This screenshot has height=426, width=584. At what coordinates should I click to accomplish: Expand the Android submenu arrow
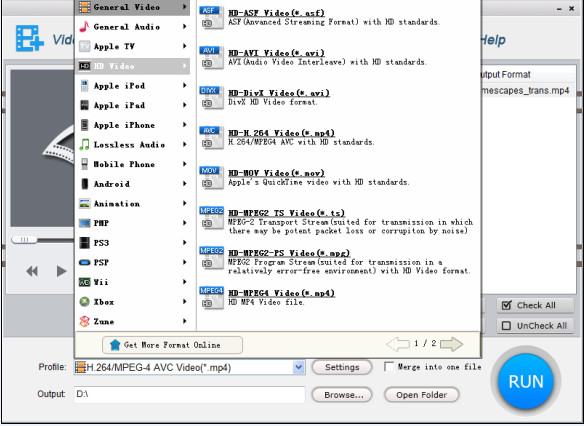coord(185,184)
